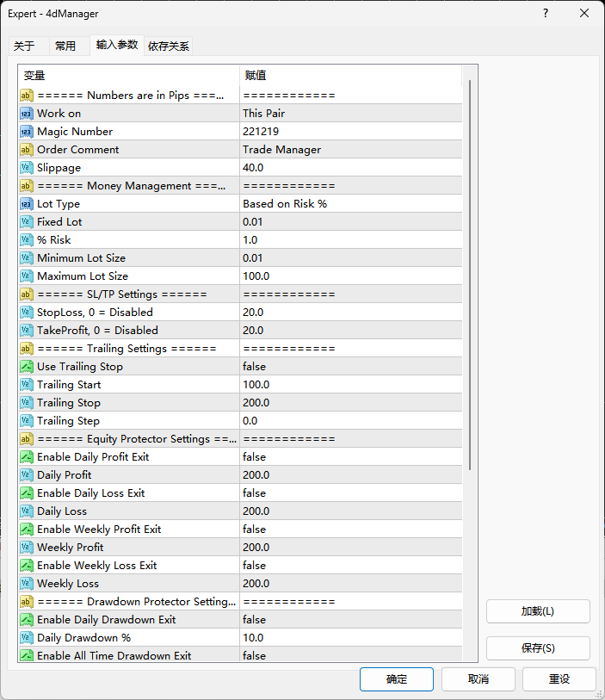The image size is (605, 700).
Task: Select the Drawdown Protector Settings header row
Action: [240, 602]
